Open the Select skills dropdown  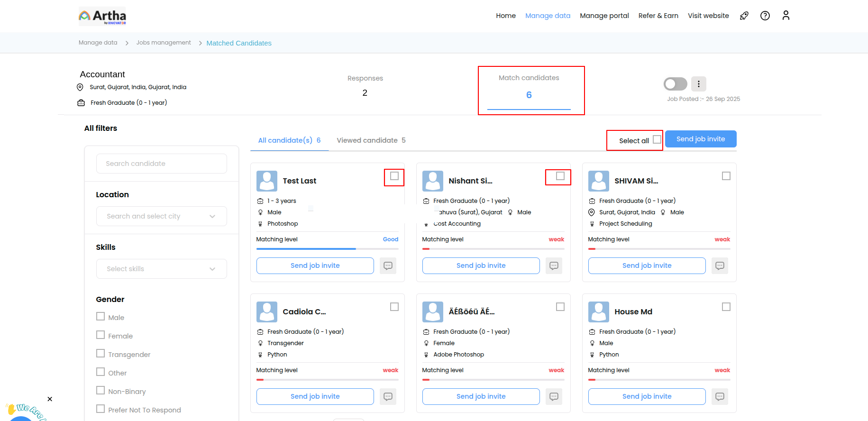point(161,269)
